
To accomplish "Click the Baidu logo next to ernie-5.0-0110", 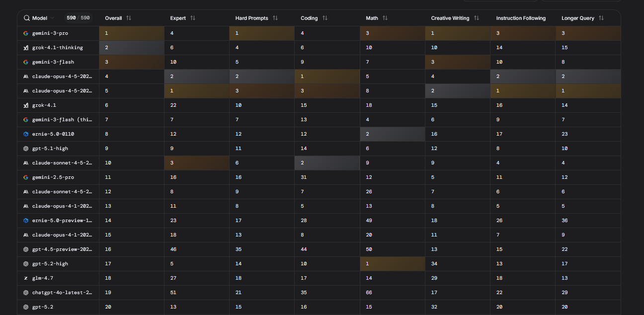I will tap(26, 134).
